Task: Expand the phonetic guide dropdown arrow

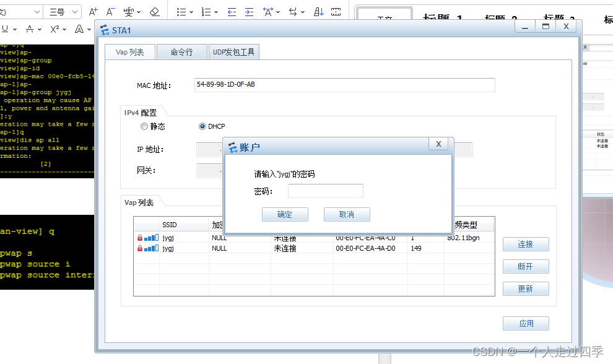Action: [139, 12]
